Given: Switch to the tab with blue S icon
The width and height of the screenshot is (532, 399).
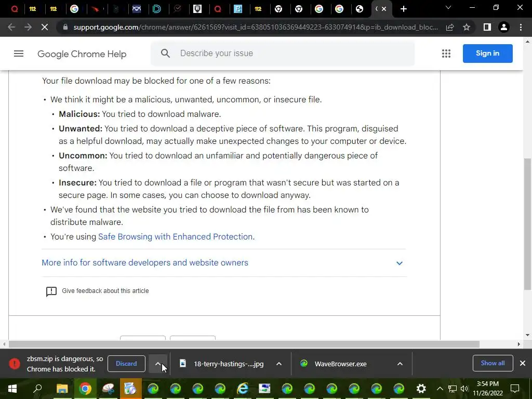Looking at the screenshot, I should (238, 9).
